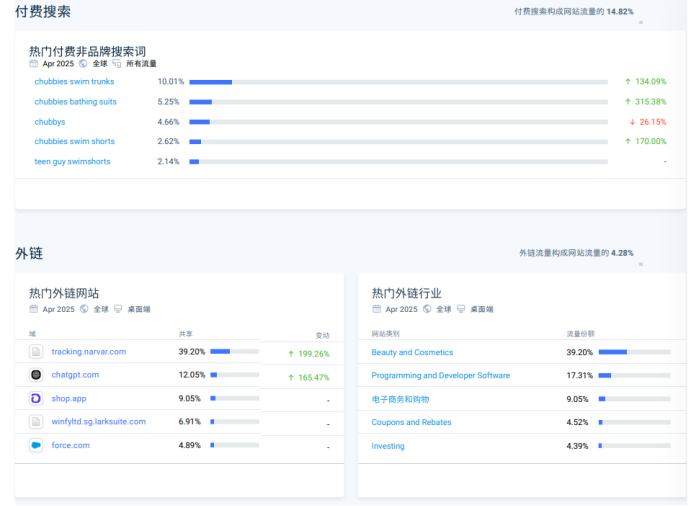The width and height of the screenshot is (692, 506).
Task: Click the chubbies swim trunks 10.01% traffic bar
Action: [x=398, y=82]
